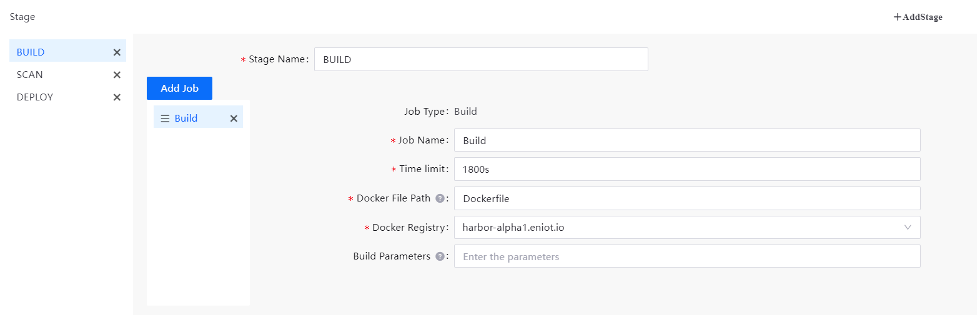This screenshot has height=315, width=980.
Task: Click the Docker Registry label
Action: coord(409,228)
